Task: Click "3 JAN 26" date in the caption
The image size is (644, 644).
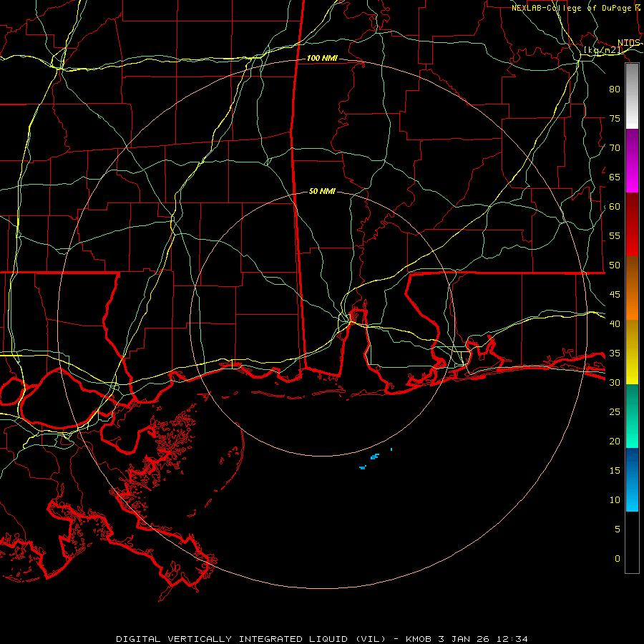Action: pos(464,639)
